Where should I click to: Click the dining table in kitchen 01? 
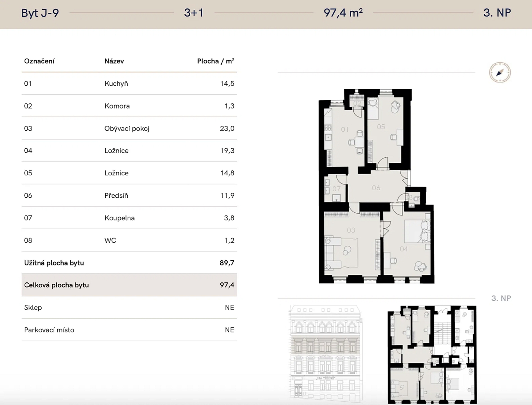click(x=359, y=142)
